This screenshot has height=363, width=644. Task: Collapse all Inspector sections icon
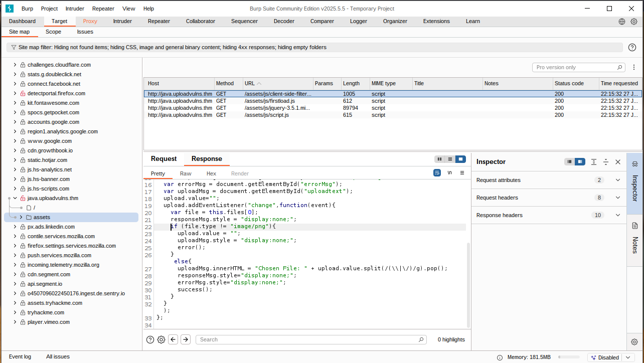(606, 161)
